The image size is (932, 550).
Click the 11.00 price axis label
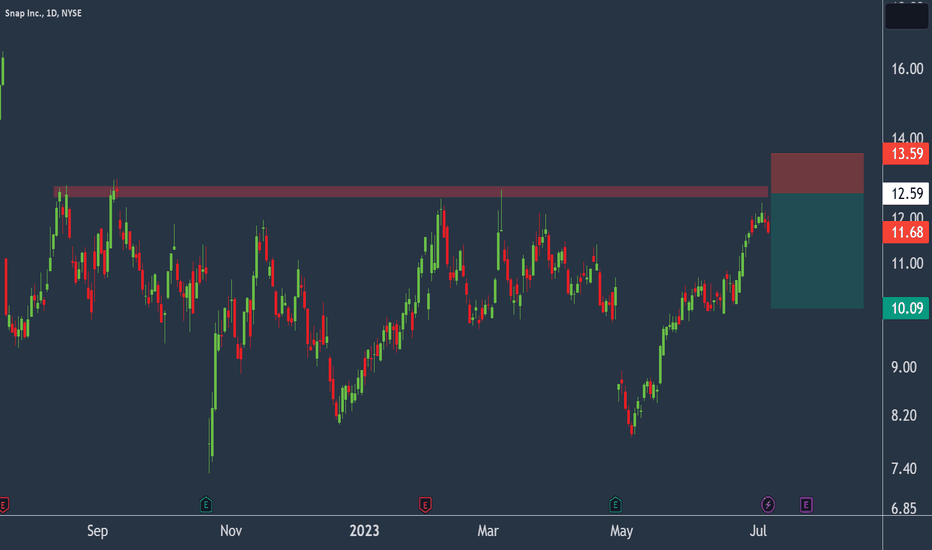(x=907, y=263)
